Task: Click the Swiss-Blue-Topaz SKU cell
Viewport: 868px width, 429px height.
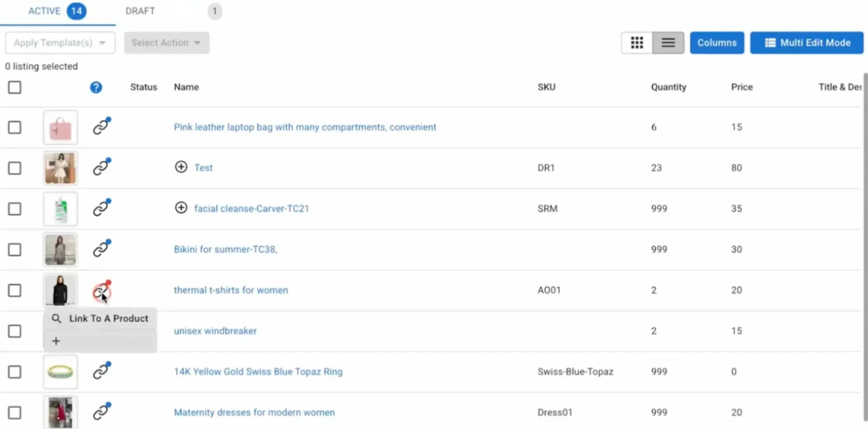Action: pos(575,372)
